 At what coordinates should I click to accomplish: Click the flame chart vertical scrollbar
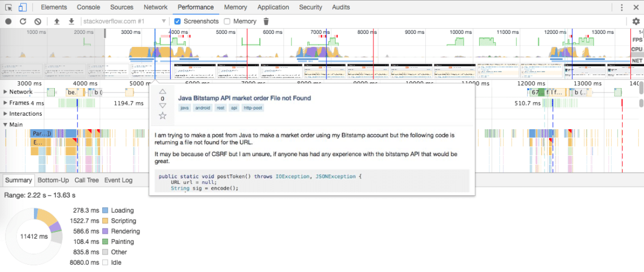pyautogui.click(x=641, y=103)
